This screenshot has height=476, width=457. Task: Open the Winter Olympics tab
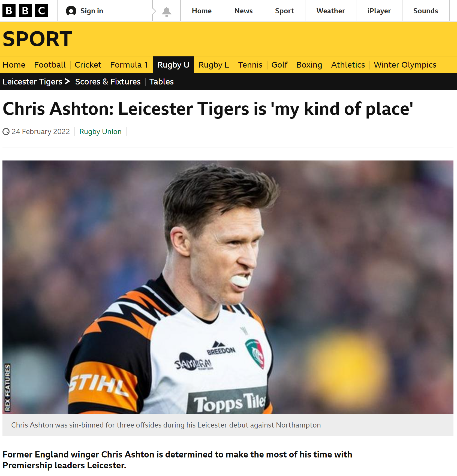[405, 65]
